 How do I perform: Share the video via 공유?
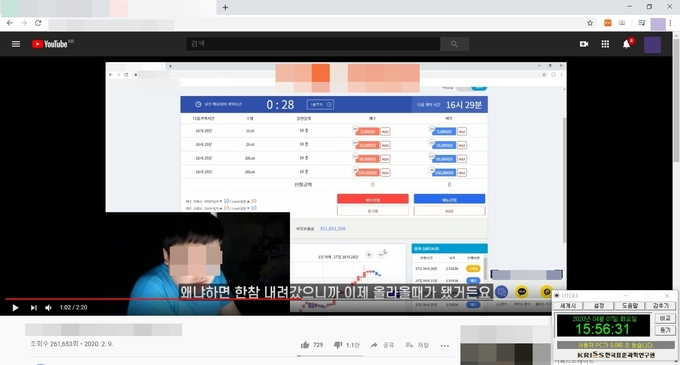(x=382, y=345)
